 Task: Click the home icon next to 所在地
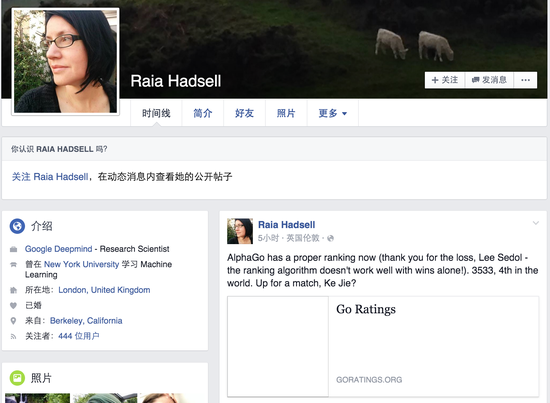coord(13,290)
